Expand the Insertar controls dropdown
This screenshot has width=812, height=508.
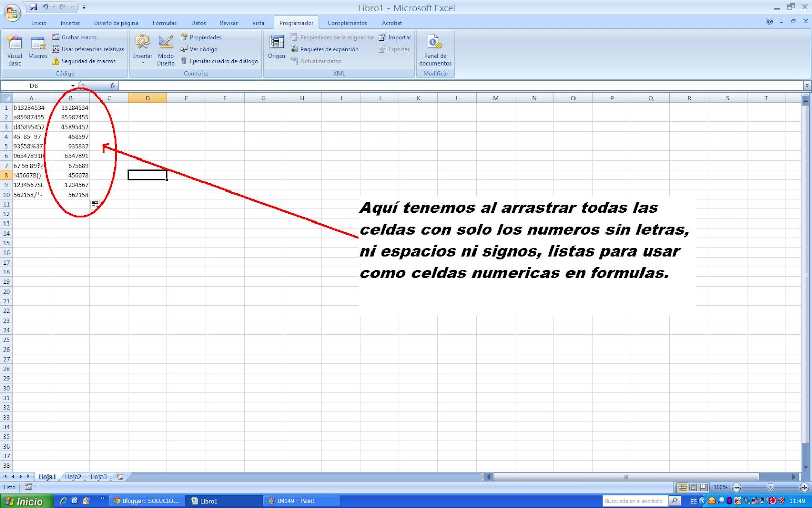pos(143,63)
